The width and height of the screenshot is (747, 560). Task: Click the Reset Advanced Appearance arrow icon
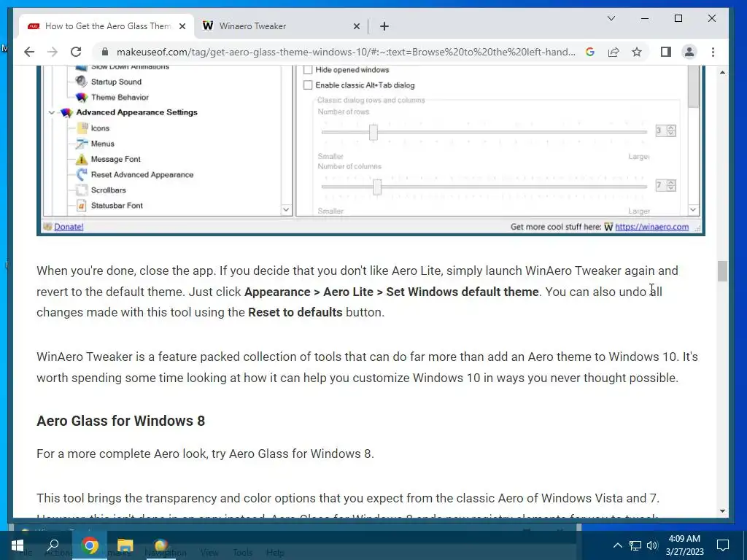pos(82,175)
